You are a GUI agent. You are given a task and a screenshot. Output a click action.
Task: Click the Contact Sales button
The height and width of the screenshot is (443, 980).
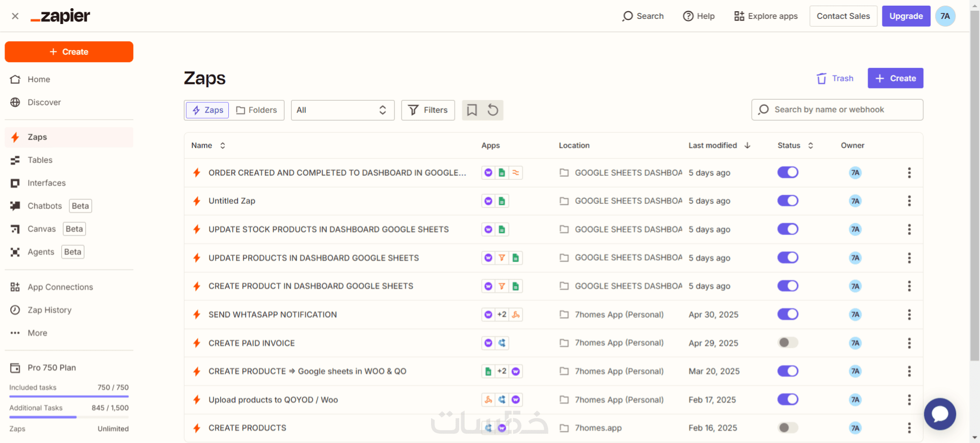pos(843,16)
